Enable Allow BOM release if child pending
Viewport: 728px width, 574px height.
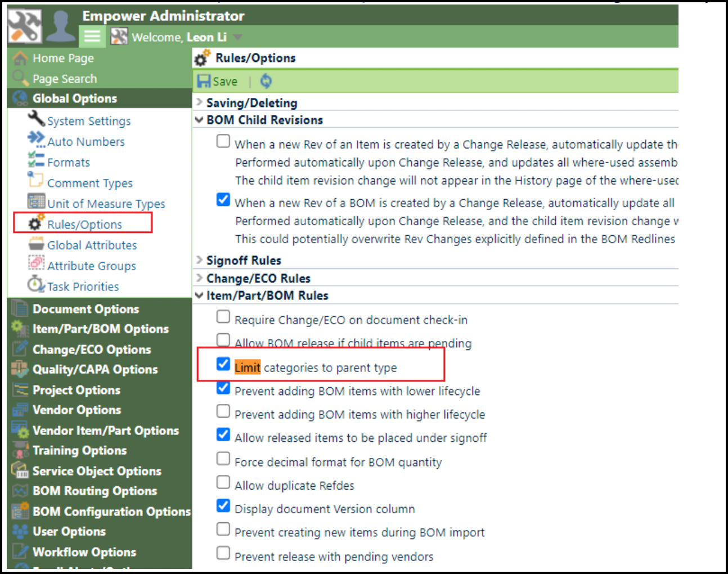pyautogui.click(x=223, y=340)
